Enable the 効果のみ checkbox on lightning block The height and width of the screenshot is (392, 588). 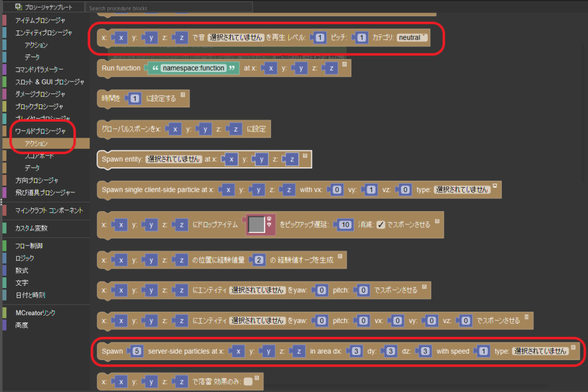pos(247,381)
